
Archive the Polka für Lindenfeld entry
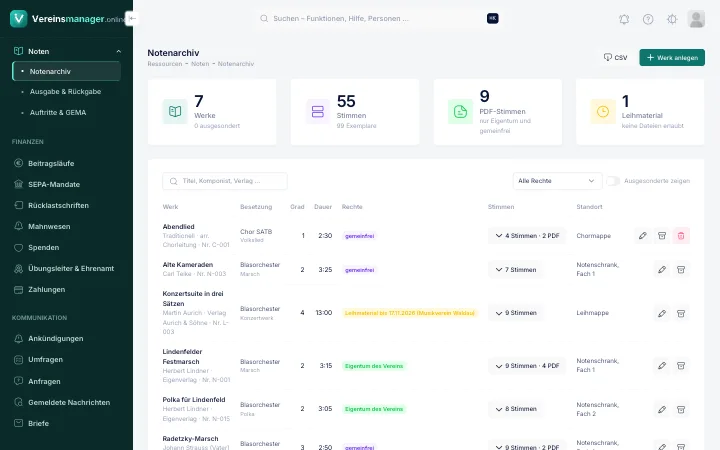[x=681, y=409]
